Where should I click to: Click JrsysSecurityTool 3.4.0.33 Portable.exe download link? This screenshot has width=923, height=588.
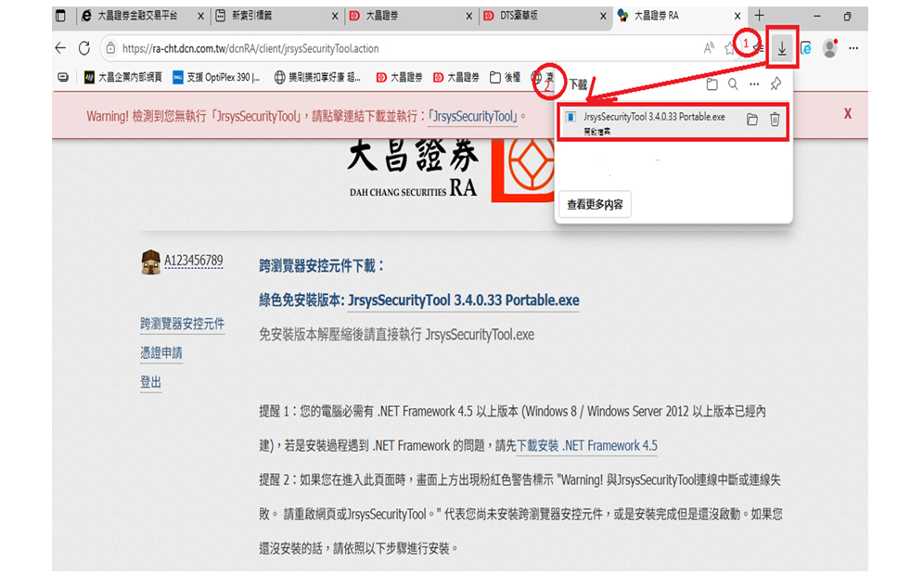[463, 300]
